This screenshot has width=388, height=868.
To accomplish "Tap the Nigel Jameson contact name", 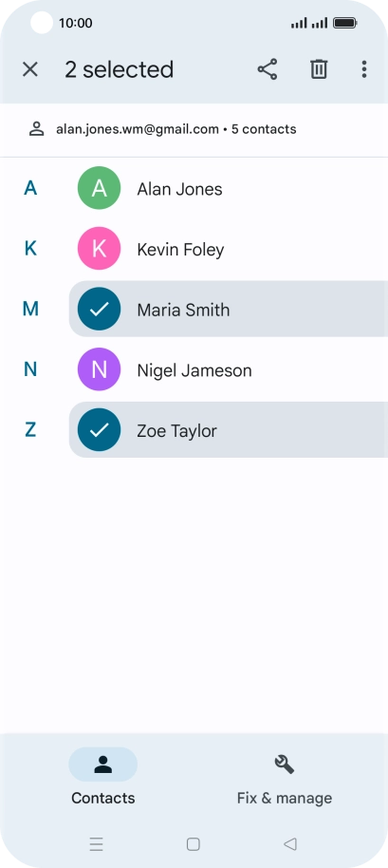I will pyautogui.click(x=194, y=370).
